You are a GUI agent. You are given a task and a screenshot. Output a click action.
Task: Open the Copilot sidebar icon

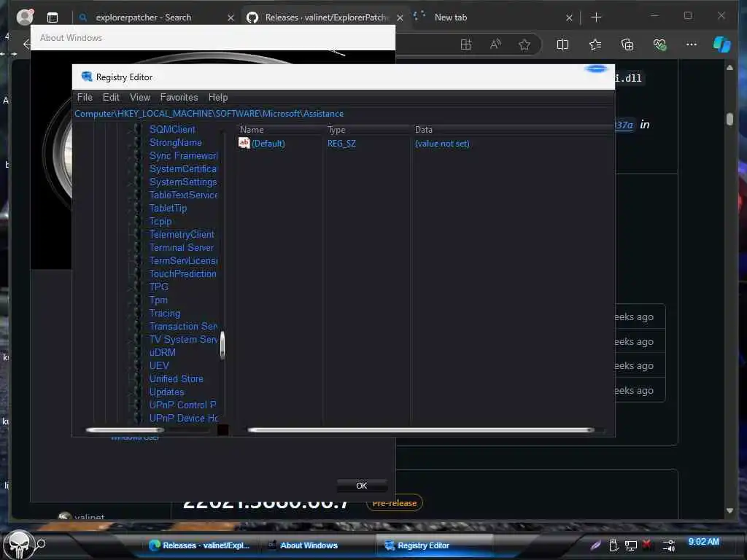[x=721, y=44]
